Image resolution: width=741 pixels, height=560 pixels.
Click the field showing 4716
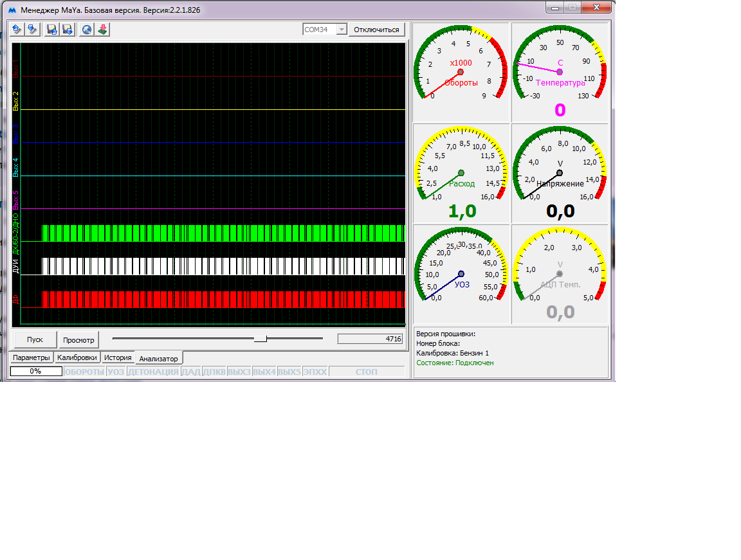[x=370, y=339]
